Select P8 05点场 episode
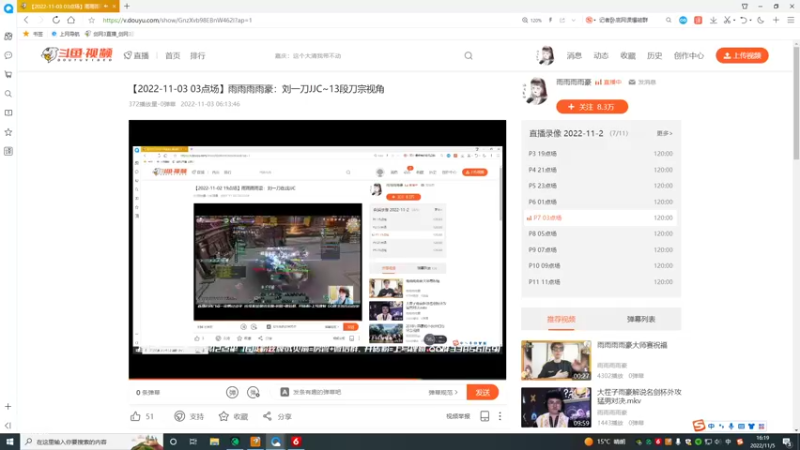Image resolution: width=800 pixels, height=450 pixels. tap(601, 234)
